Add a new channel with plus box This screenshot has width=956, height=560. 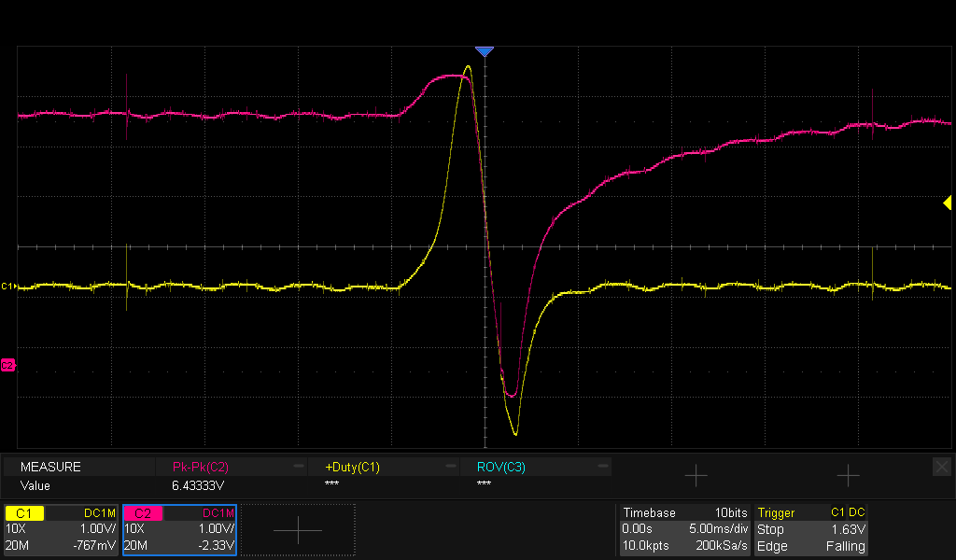tap(298, 530)
